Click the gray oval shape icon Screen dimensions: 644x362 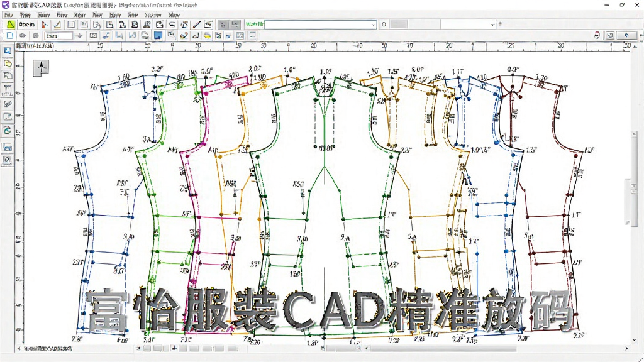click(23, 36)
